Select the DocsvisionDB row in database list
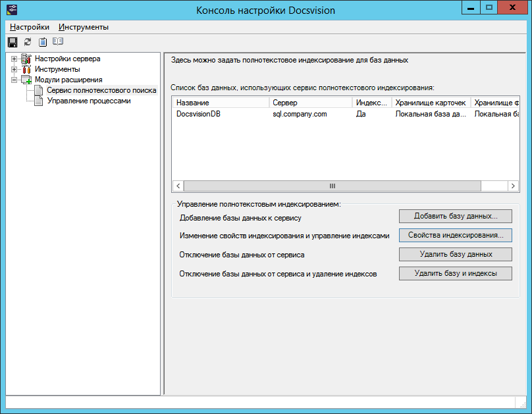 point(199,114)
